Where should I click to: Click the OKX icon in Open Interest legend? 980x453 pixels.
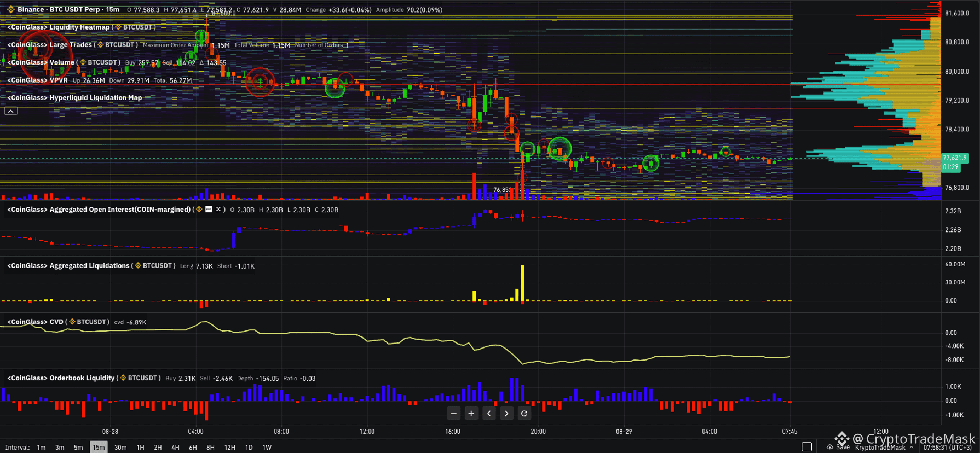pos(218,210)
